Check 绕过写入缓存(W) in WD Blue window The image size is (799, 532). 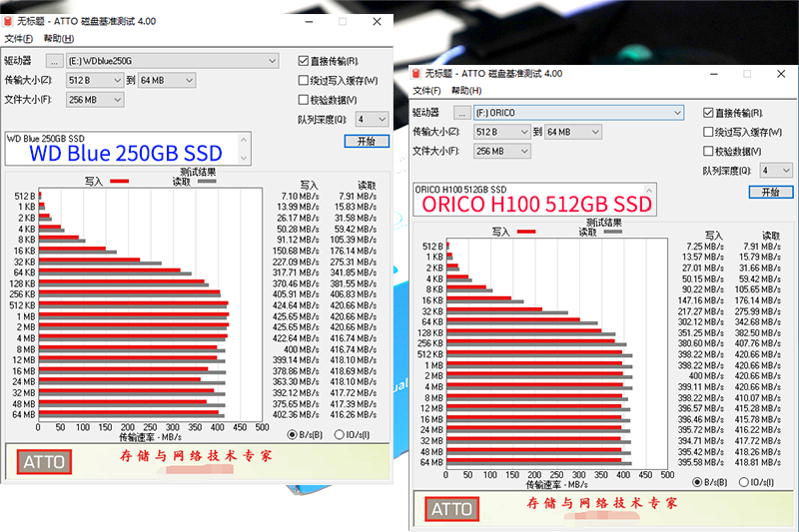tap(304, 81)
